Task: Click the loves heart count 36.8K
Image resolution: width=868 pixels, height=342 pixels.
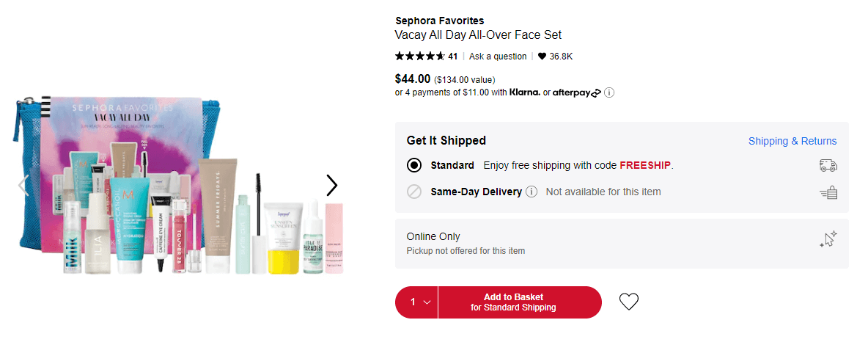Action: [x=555, y=56]
